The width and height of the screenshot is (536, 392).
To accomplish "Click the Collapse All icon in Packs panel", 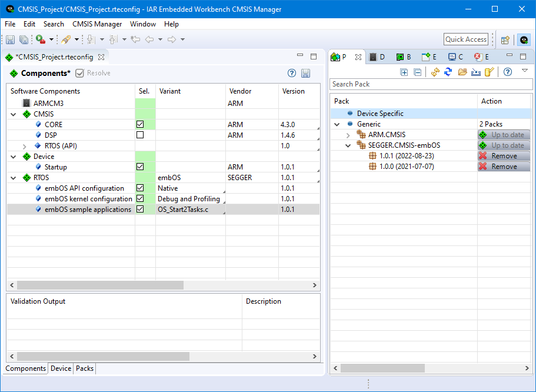I will point(418,72).
